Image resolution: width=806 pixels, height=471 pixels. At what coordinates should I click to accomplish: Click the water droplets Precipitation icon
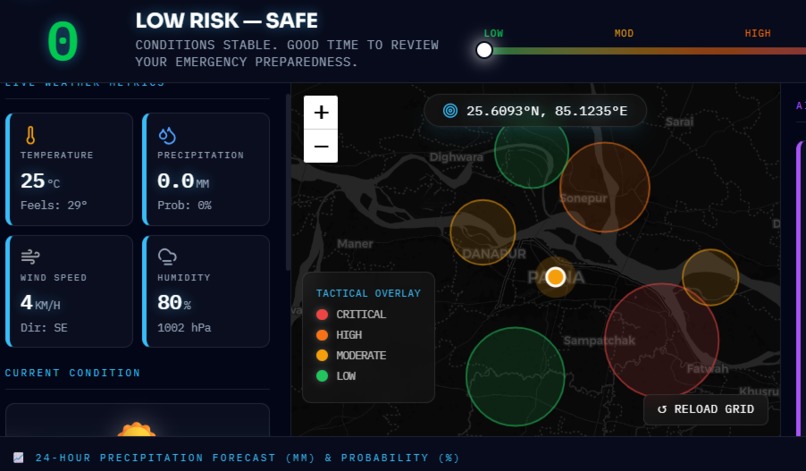pos(167,136)
